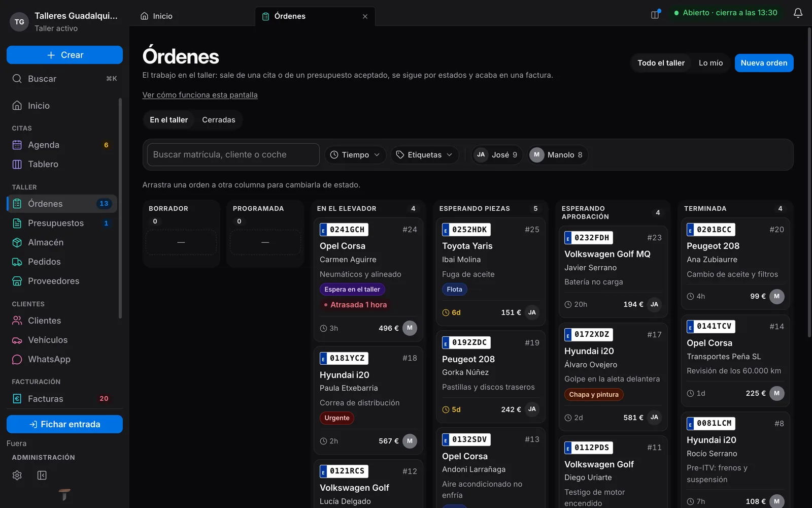Click the Espera en el taller tag
This screenshot has width=812, height=508.
[352, 290]
